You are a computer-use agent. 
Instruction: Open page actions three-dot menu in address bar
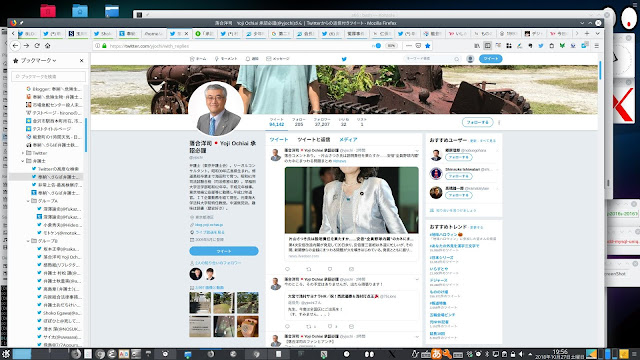coord(409,46)
